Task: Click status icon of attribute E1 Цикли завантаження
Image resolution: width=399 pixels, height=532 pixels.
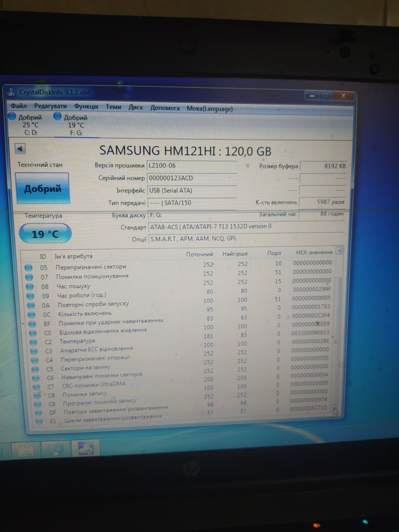Action: (39, 421)
